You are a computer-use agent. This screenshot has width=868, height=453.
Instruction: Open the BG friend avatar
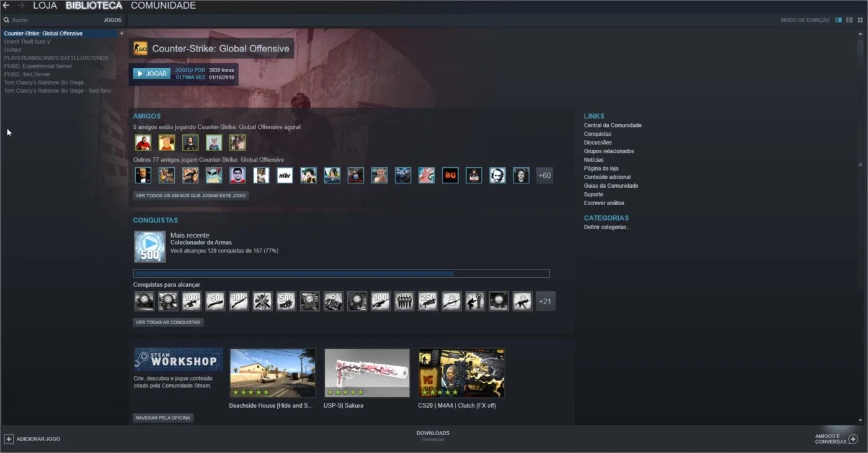(450, 175)
